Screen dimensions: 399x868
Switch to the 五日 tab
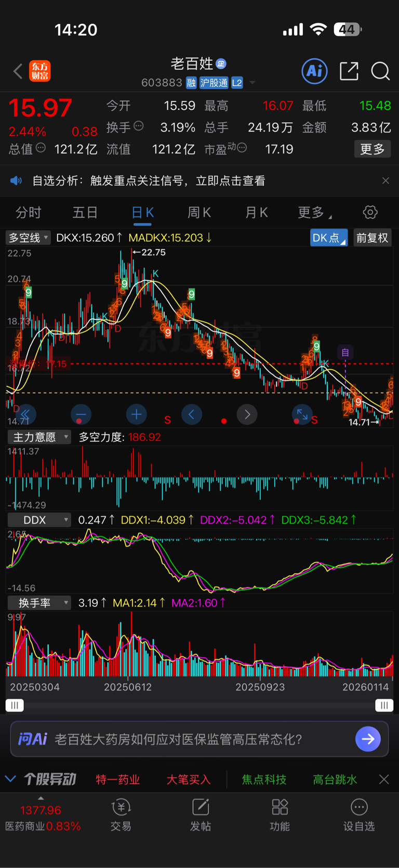tap(85, 212)
